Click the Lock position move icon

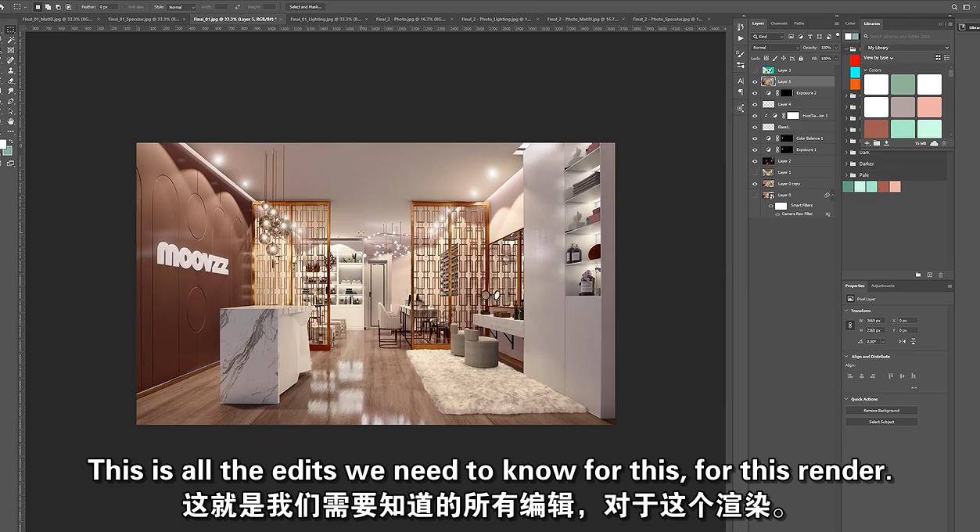click(784, 59)
